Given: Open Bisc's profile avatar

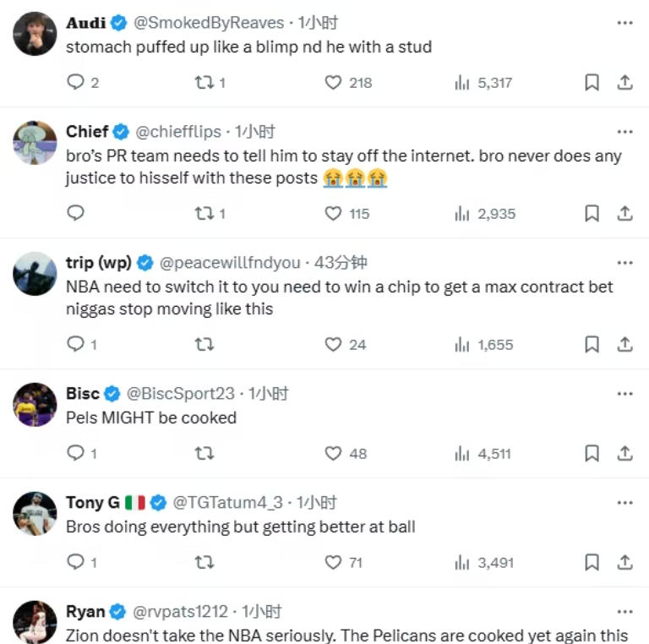Looking at the screenshot, I should 35,404.
